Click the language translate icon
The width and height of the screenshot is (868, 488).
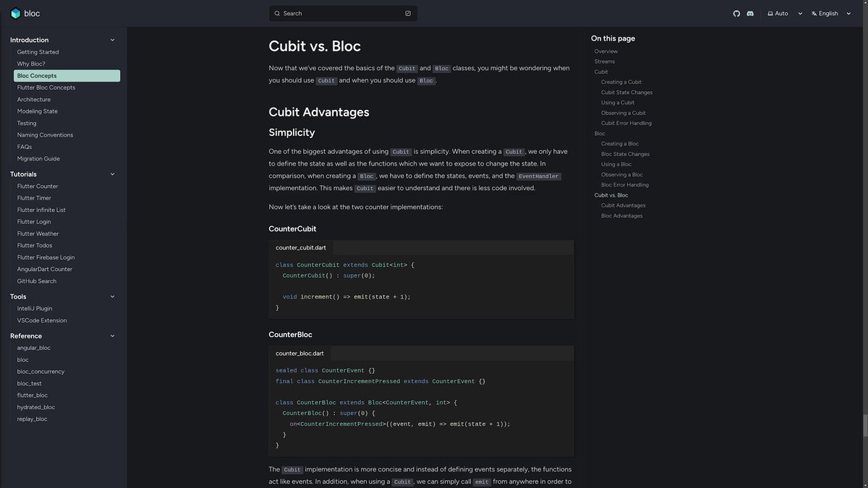point(814,14)
